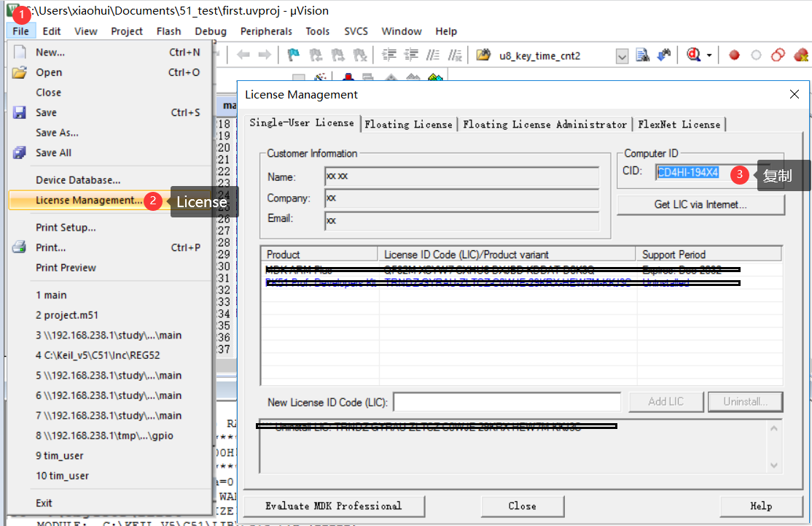Open the Edit menu

point(52,31)
